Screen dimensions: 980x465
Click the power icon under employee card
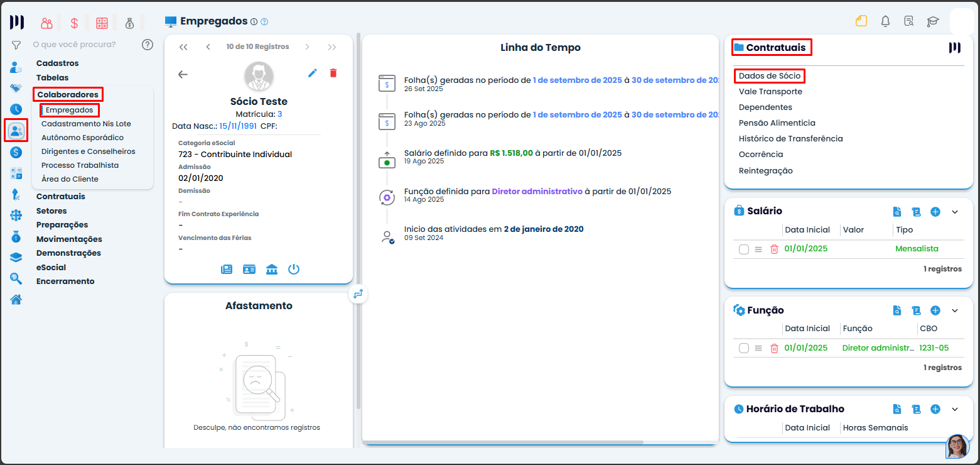294,269
